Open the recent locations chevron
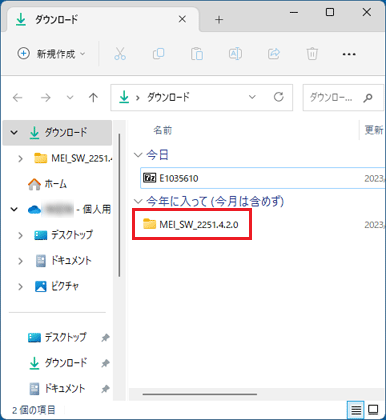Image resolution: width=386 pixels, height=420 pixels. pos(70,98)
